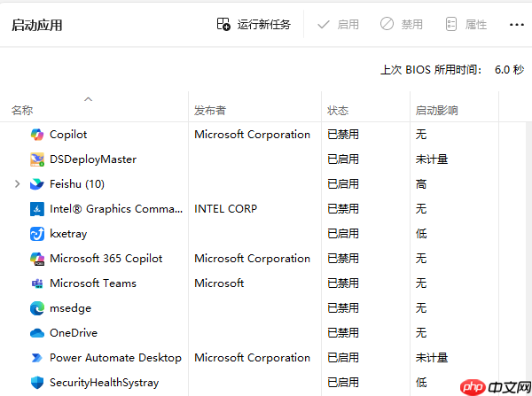Sort by 状态 column header
Screen dimensions: 532x396
pos(338,111)
